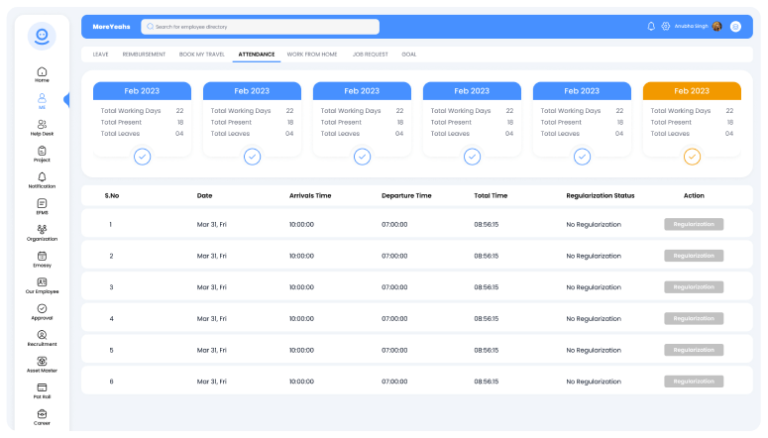Go to Project in the sidebar
The width and height of the screenshot is (768, 438).
(x=42, y=153)
